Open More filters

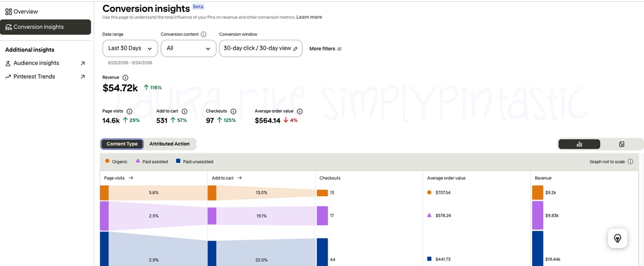(x=325, y=49)
